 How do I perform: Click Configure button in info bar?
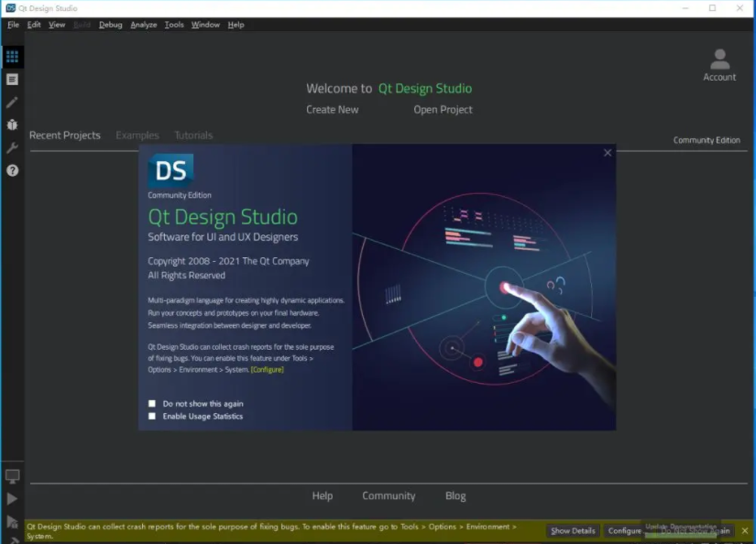[x=624, y=530]
